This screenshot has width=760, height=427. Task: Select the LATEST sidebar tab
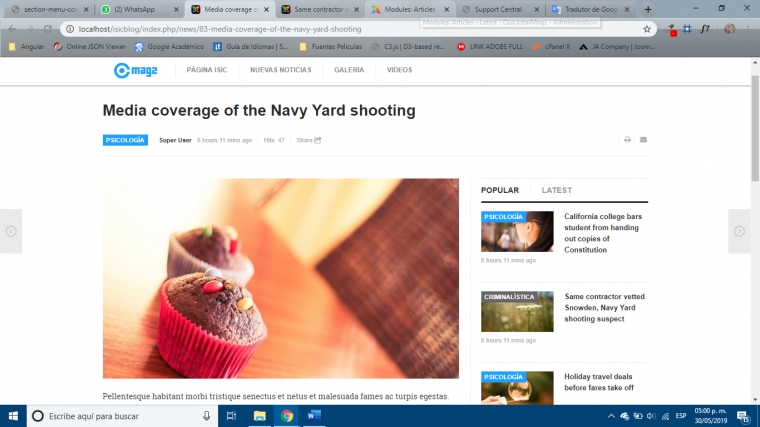tap(556, 190)
